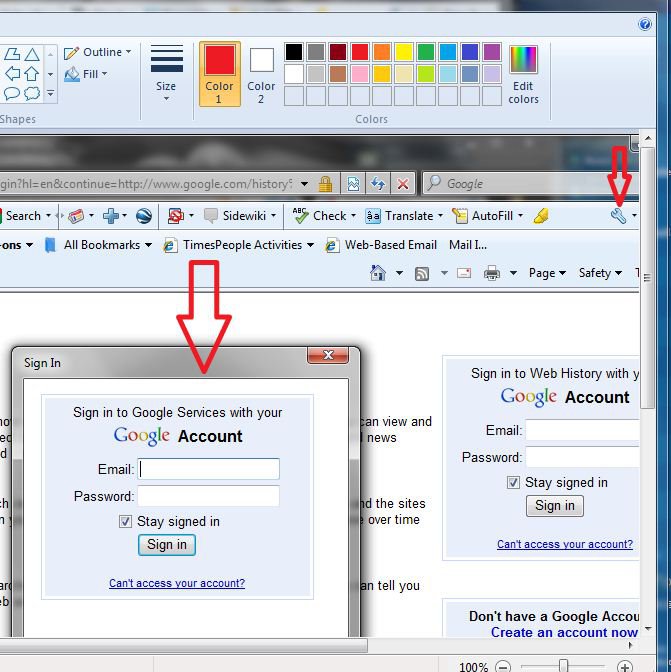Pick the purple color from palette
This screenshot has height=672, width=671.
492,52
